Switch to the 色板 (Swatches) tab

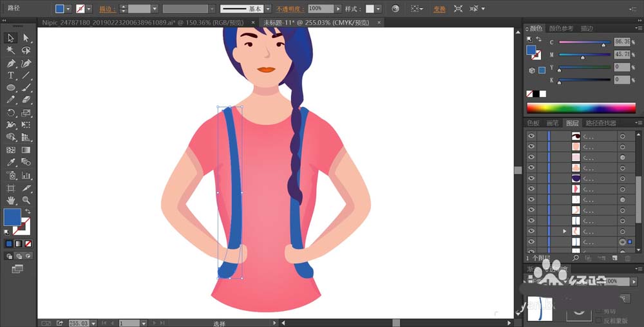coord(533,123)
